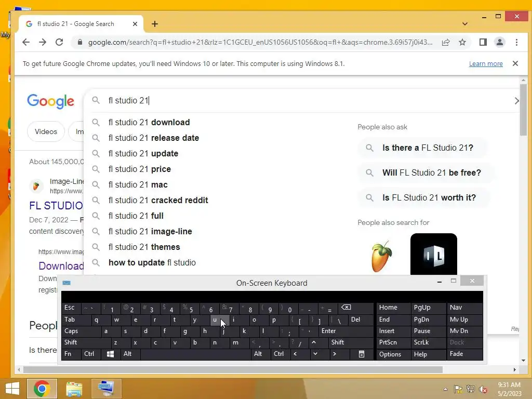
Task: Open the FL Studio fruit logo thumbnail
Action: [x=381, y=256]
